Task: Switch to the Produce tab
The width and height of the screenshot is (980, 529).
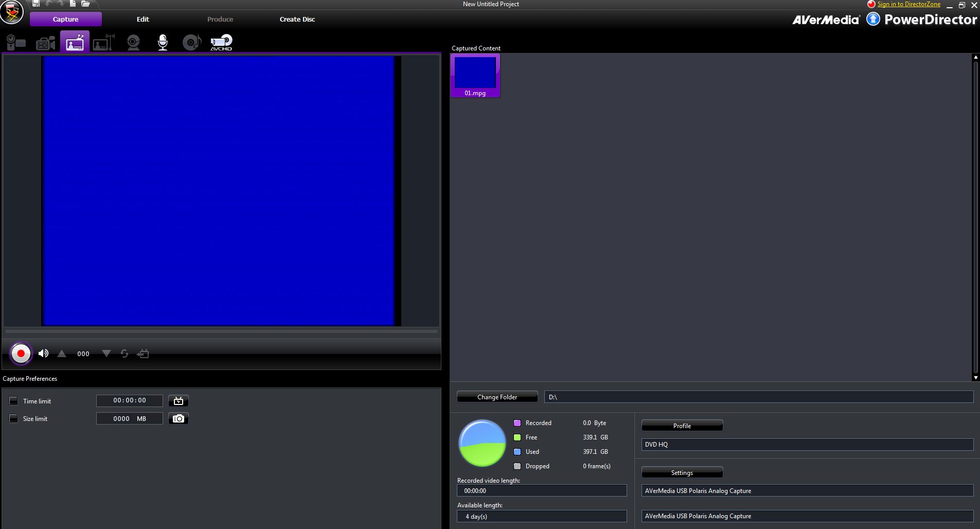Action: 220,19
